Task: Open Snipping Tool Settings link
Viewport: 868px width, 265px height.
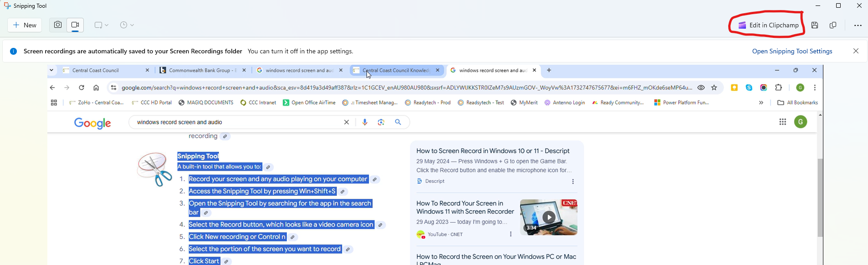Action: pos(792,52)
